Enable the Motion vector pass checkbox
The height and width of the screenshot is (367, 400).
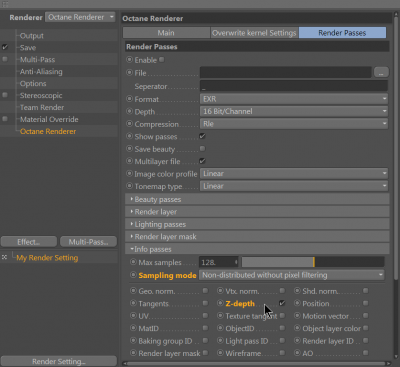coord(366,315)
